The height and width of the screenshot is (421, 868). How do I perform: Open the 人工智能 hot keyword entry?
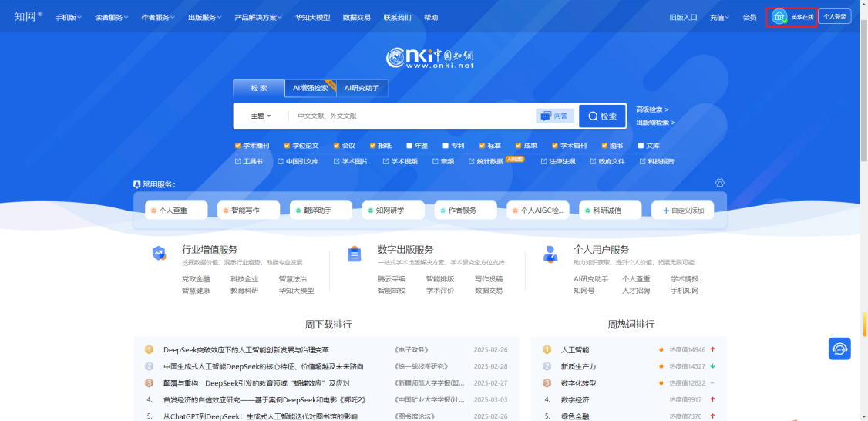575,349
